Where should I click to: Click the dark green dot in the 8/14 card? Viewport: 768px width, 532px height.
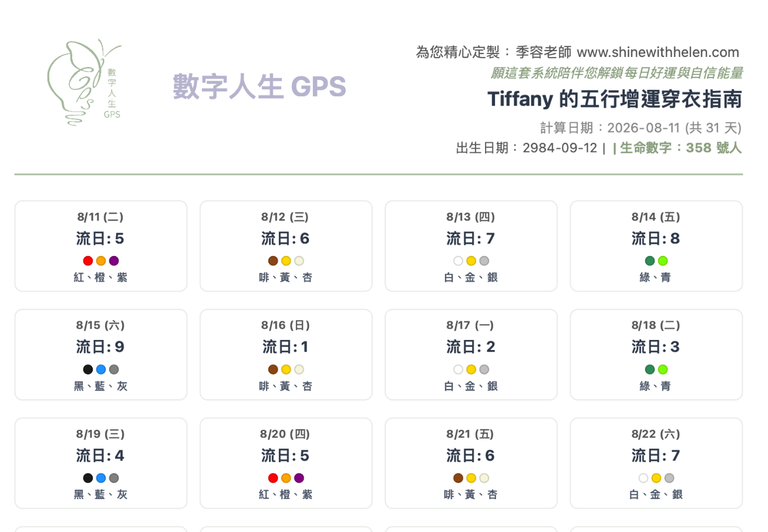point(650,261)
